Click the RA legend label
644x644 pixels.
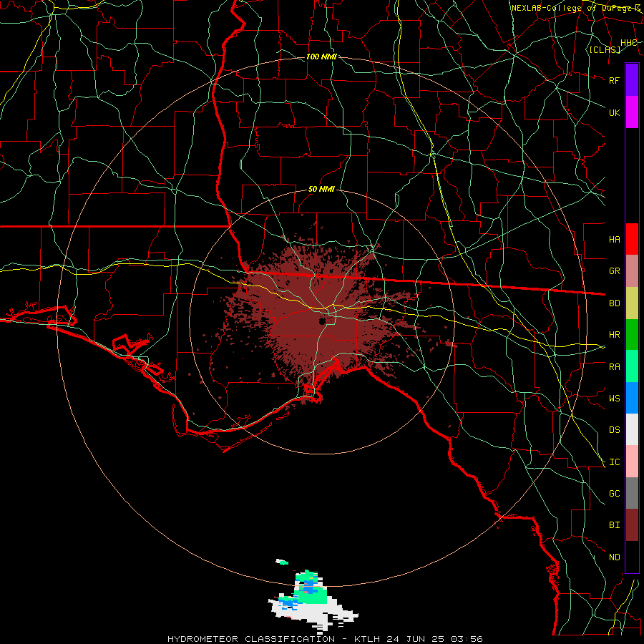pos(614,366)
